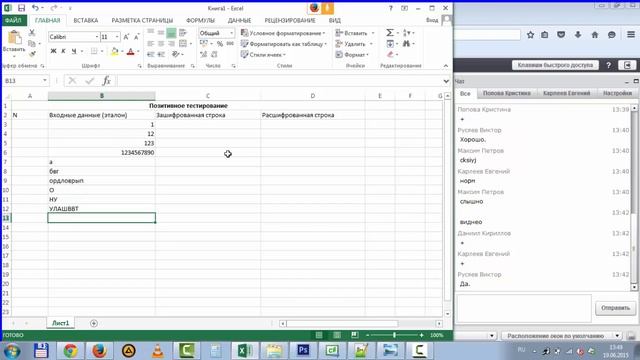Open the "Формат" cells menu
This screenshot has height=360, width=640.
coord(352,54)
